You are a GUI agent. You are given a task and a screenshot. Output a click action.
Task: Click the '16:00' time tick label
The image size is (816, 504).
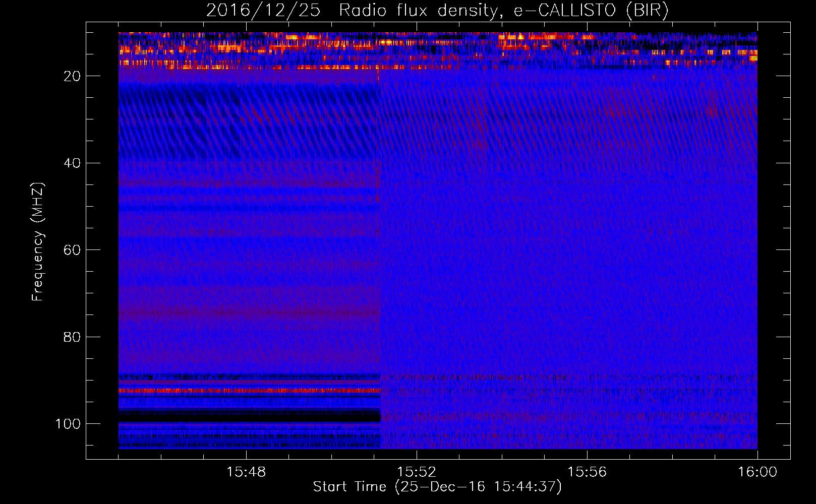pyautogui.click(x=757, y=472)
